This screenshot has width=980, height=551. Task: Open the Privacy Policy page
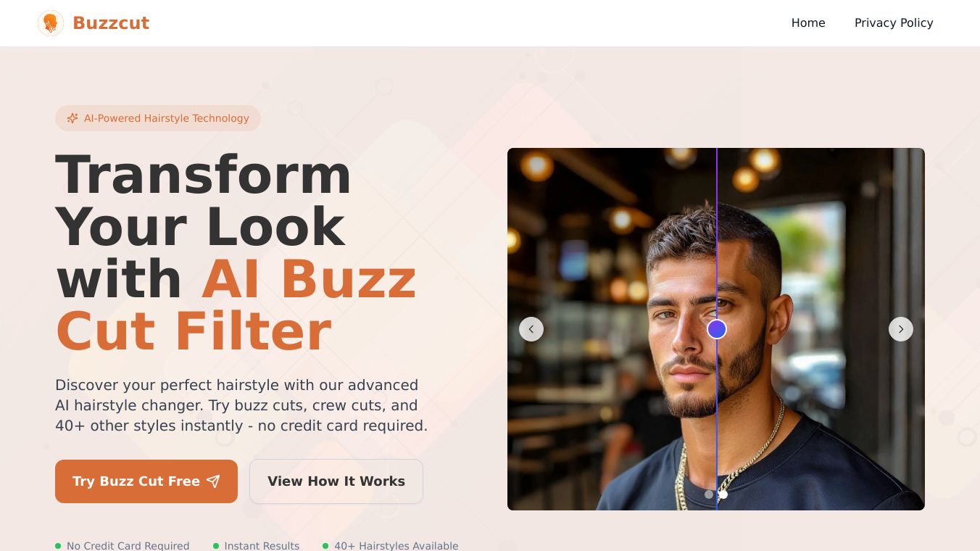[894, 23]
